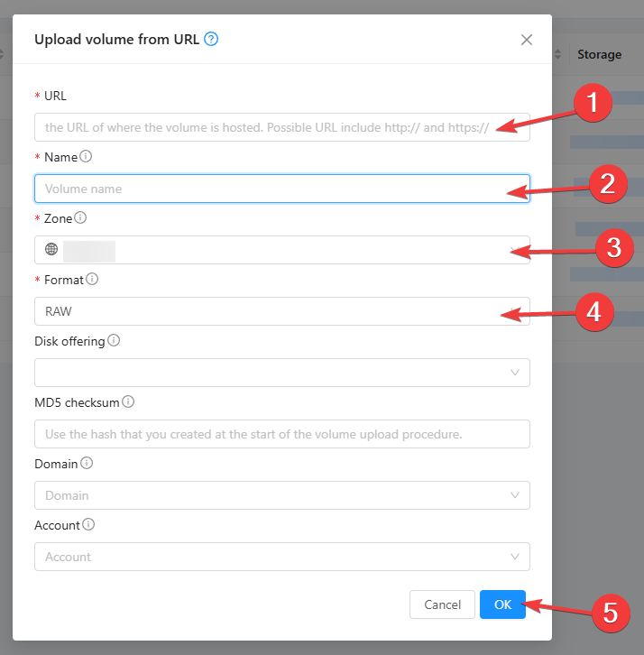Image resolution: width=644 pixels, height=655 pixels.
Task: Close the Upload volume from URL dialog
Action: click(527, 40)
